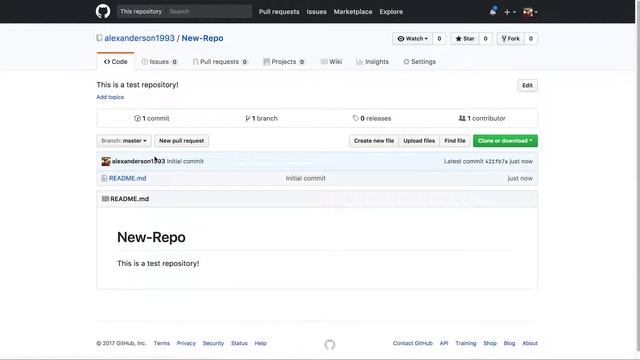View the 1 commit history
The image size is (640, 360).
151,118
